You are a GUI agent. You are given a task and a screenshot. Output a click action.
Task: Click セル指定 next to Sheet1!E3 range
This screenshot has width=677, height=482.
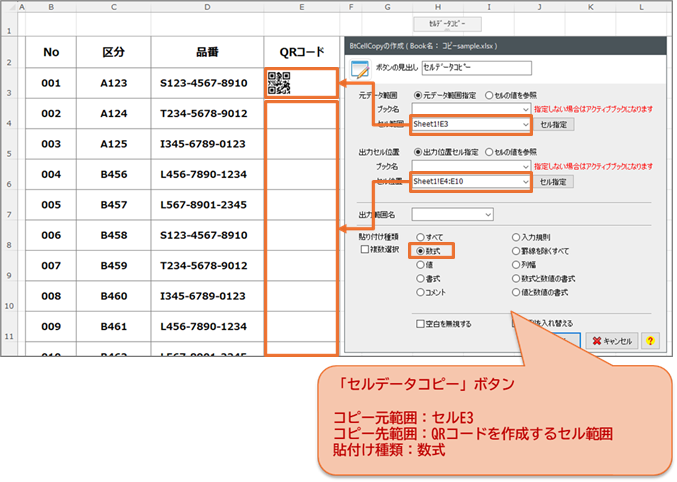pyautogui.click(x=556, y=124)
